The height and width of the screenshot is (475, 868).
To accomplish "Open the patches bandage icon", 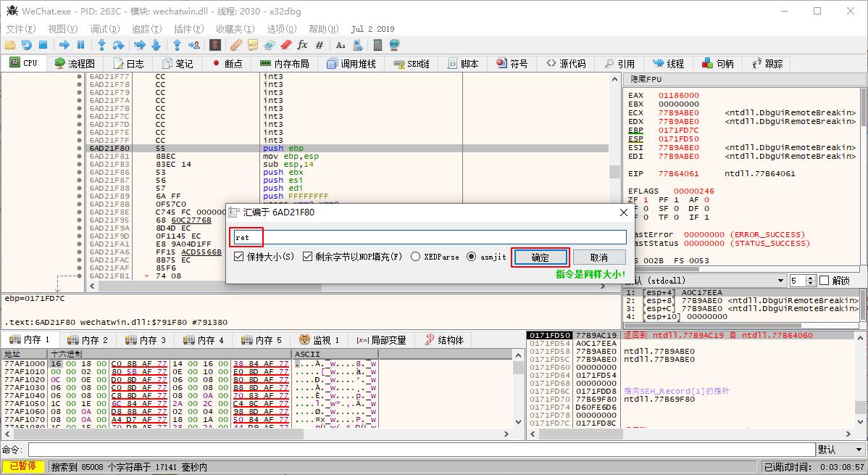I will point(236,45).
